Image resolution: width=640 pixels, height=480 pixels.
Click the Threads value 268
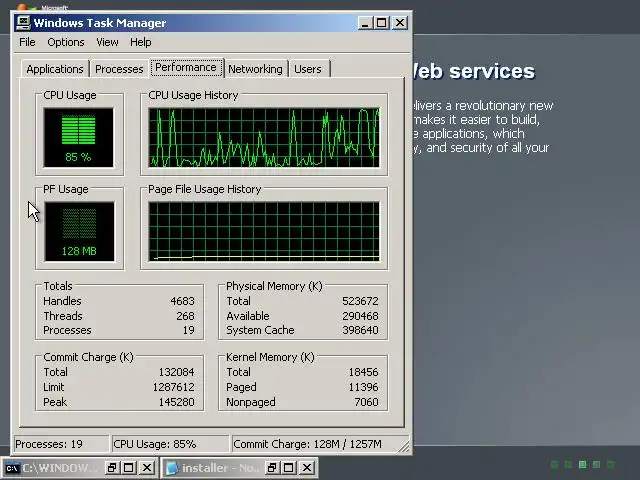point(185,316)
